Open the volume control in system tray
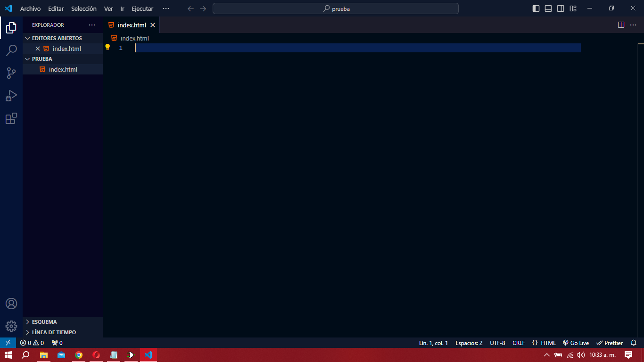Viewport: 644px width, 362px height. (580, 355)
